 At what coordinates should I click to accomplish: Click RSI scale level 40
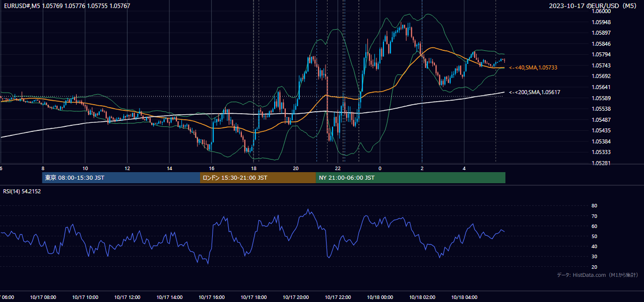[x=594, y=246]
